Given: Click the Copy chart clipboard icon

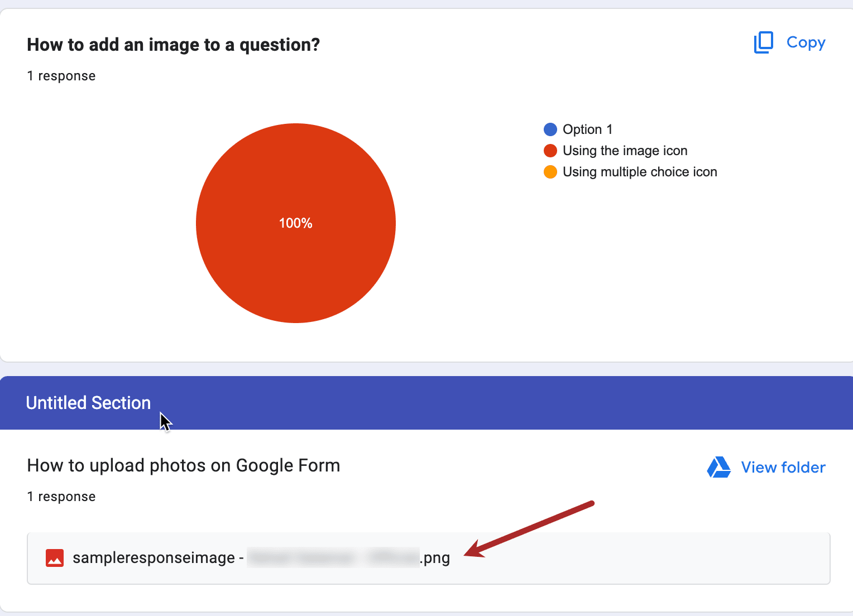Looking at the screenshot, I should coord(763,42).
